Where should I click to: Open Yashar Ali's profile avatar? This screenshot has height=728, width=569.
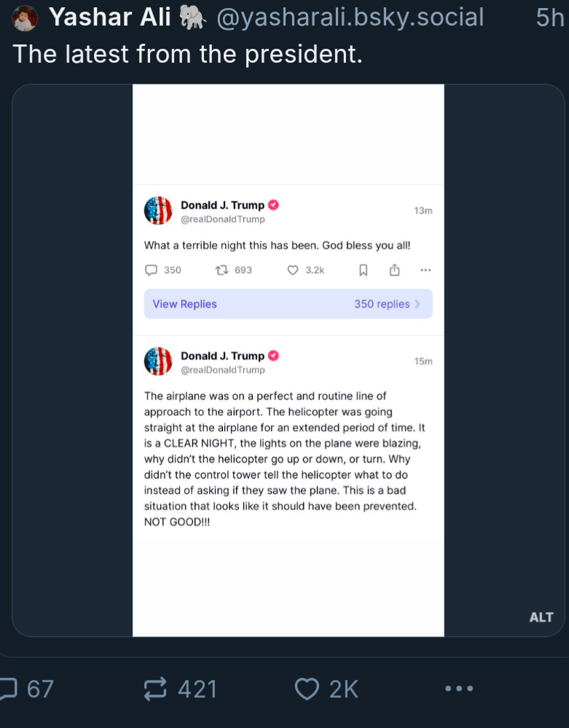coord(25,17)
